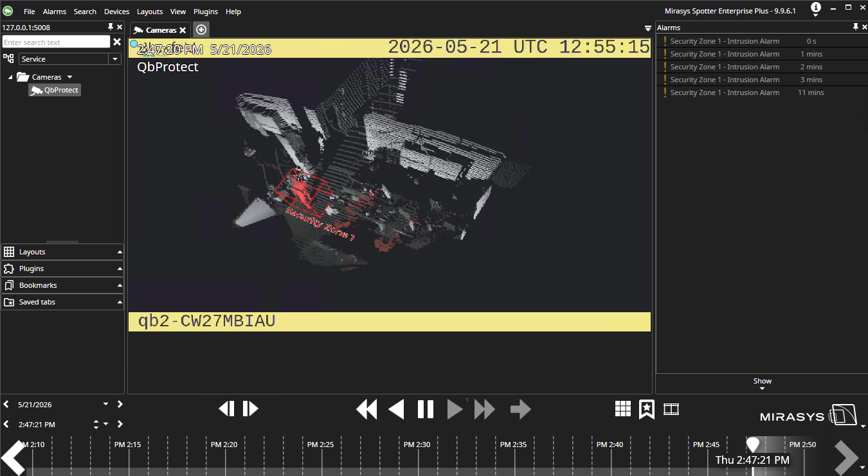Close the Alarms panel
Viewport: 868px width, 476px height.
863,27
